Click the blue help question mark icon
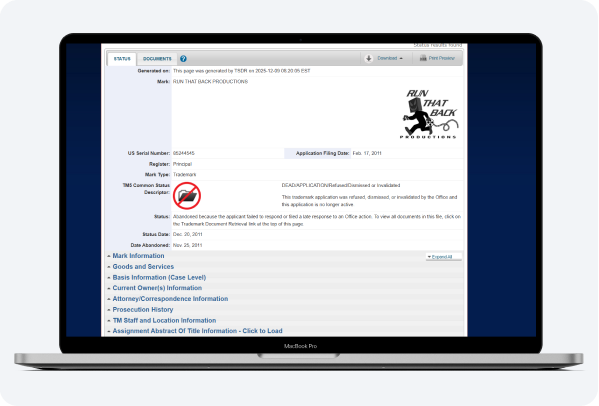Screen dimensions: 599x406 [x=183, y=59]
